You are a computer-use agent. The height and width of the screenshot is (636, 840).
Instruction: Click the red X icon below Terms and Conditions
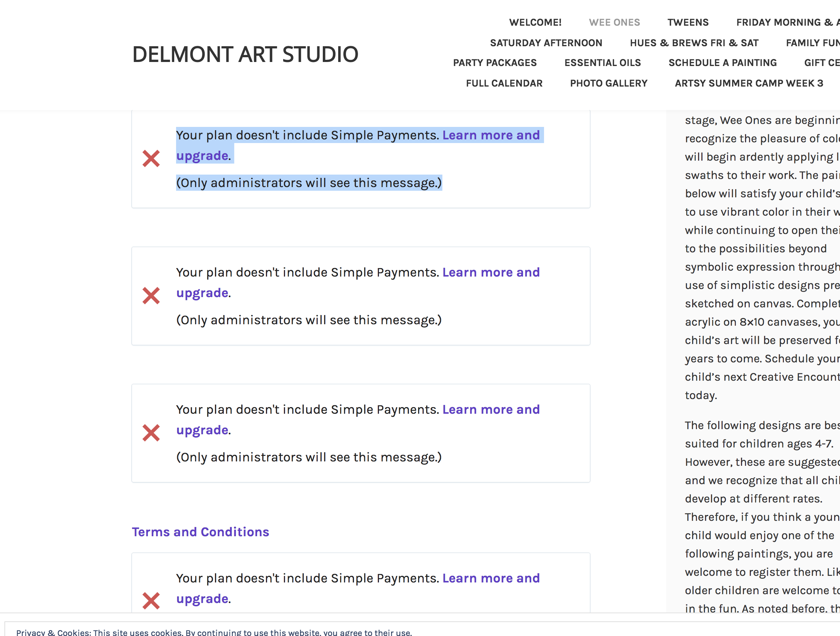[x=151, y=601]
